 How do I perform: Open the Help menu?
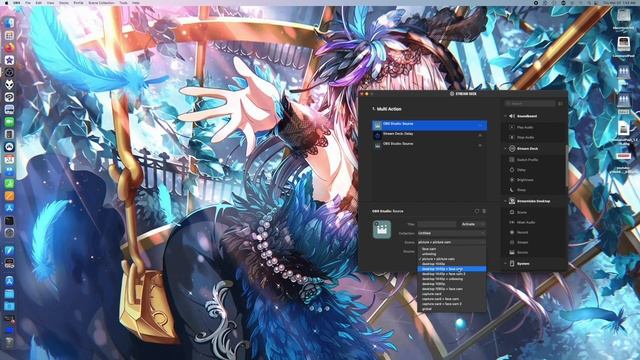click(136, 2)
